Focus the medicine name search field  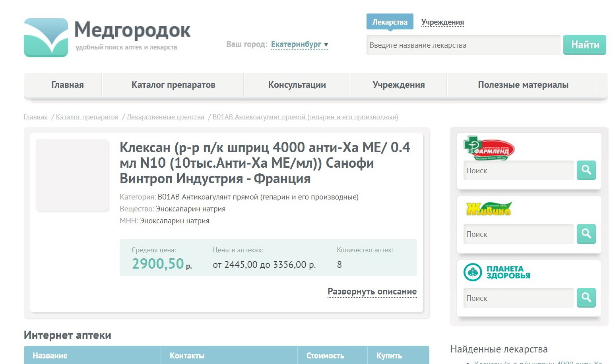pyautogui.click(x=463, y=45)
